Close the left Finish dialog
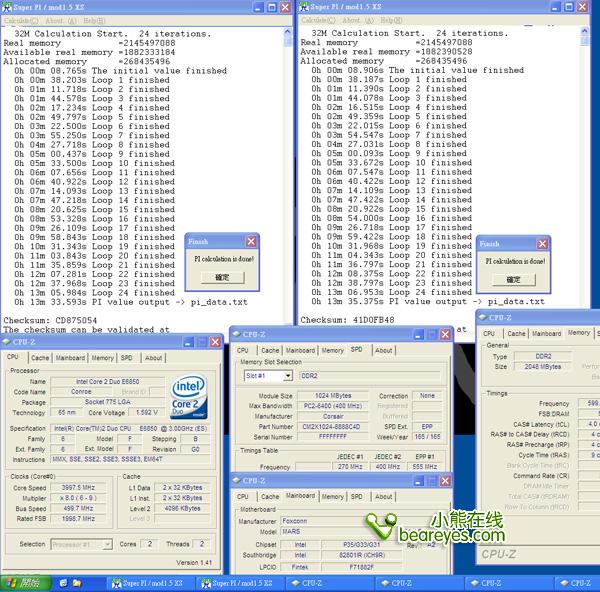Viewport: 600px width, 592px height. click(x=251, y=241)
